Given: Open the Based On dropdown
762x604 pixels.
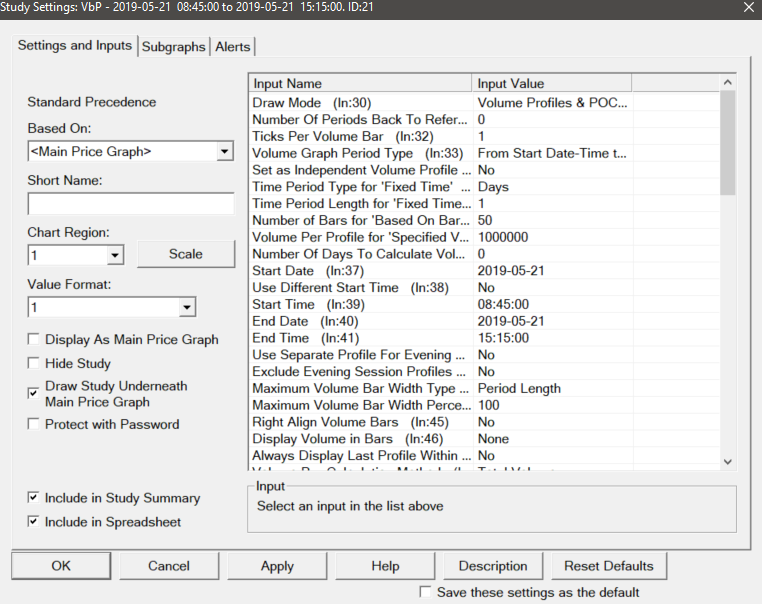Looking at the screenshot, I should pos(224,152).
